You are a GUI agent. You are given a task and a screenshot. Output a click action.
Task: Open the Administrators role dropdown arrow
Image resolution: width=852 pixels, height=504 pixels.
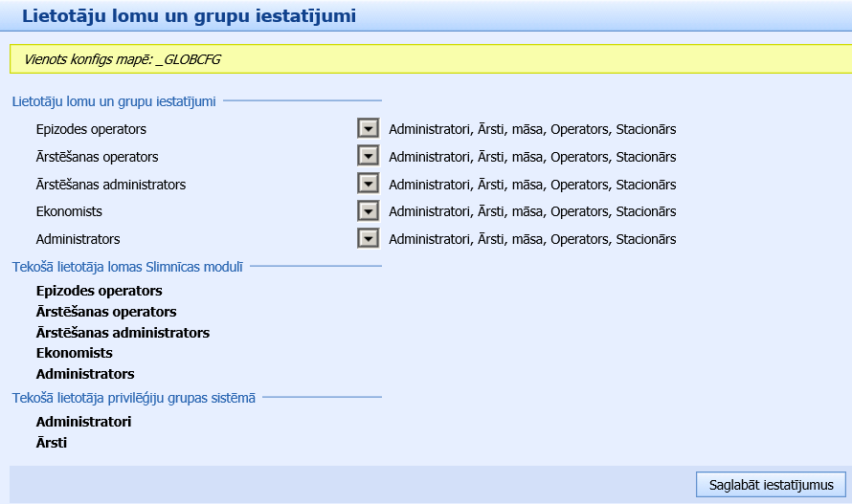coord(368,239)
